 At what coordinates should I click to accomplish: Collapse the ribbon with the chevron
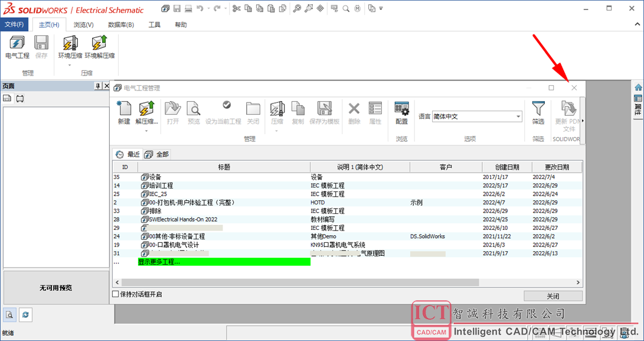click(638, 25)
